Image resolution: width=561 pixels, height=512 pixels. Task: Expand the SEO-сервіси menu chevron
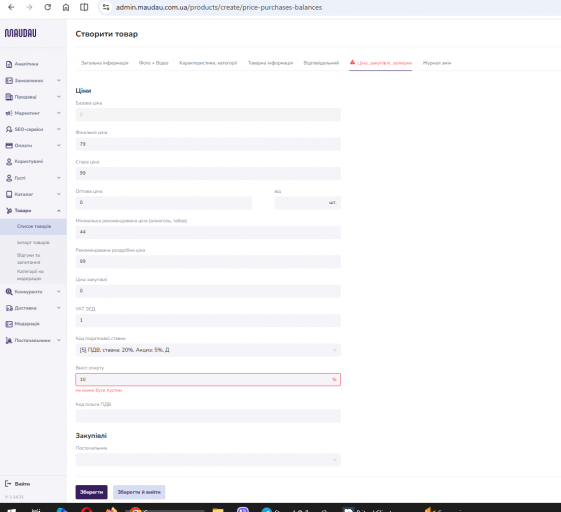pos(59,129)
